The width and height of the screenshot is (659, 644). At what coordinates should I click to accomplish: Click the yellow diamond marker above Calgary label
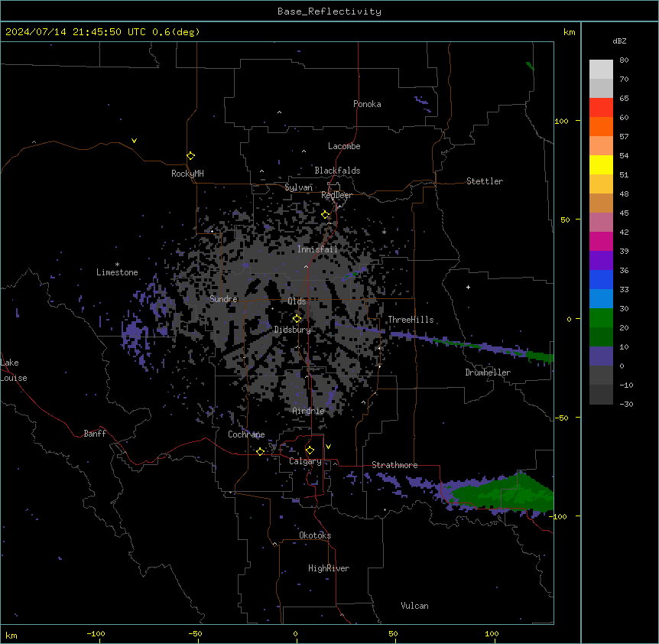point(310,450)
